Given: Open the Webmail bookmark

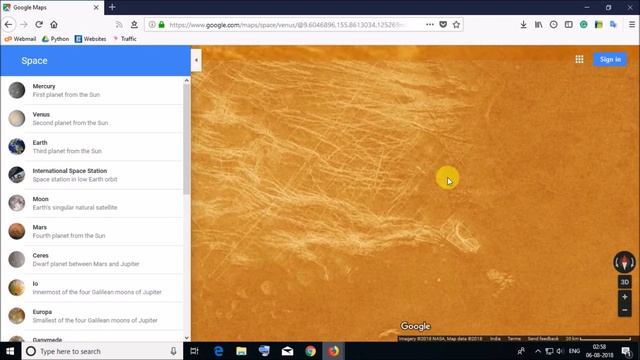Looking at the screenshot, I should click(20, 39).
